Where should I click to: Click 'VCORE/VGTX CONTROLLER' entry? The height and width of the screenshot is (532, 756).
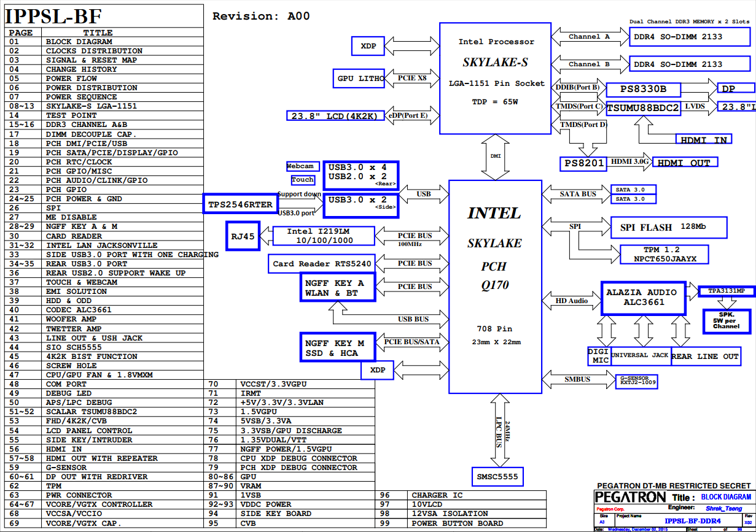[104, 504]
